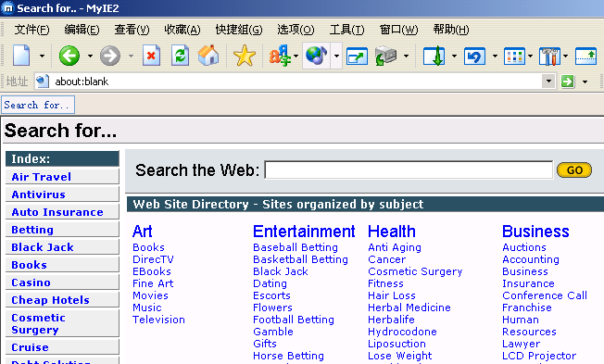Image resolution: width=604 pixels, height=364 pixels.
Task: Open the 窗口(W) menu
Action: pyautogui.click(x=398, y=30)
